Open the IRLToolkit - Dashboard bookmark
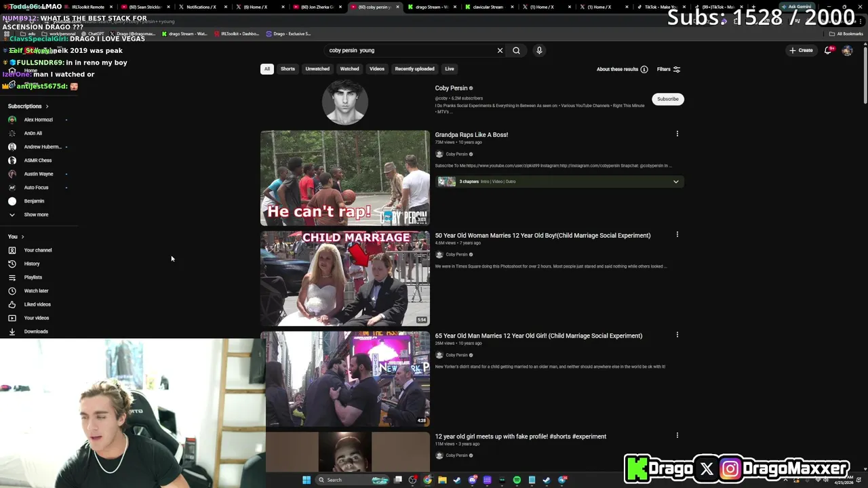The image size is (868, 488). point(237,34)
